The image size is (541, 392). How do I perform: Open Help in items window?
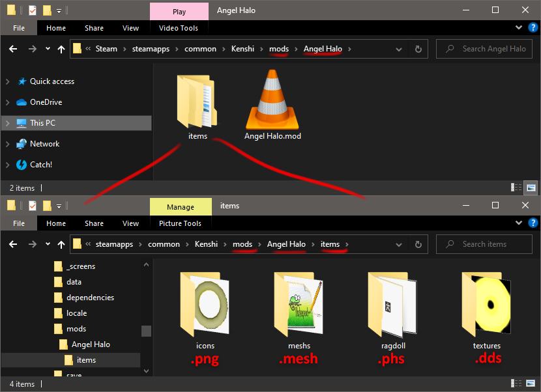pos(533,223)
